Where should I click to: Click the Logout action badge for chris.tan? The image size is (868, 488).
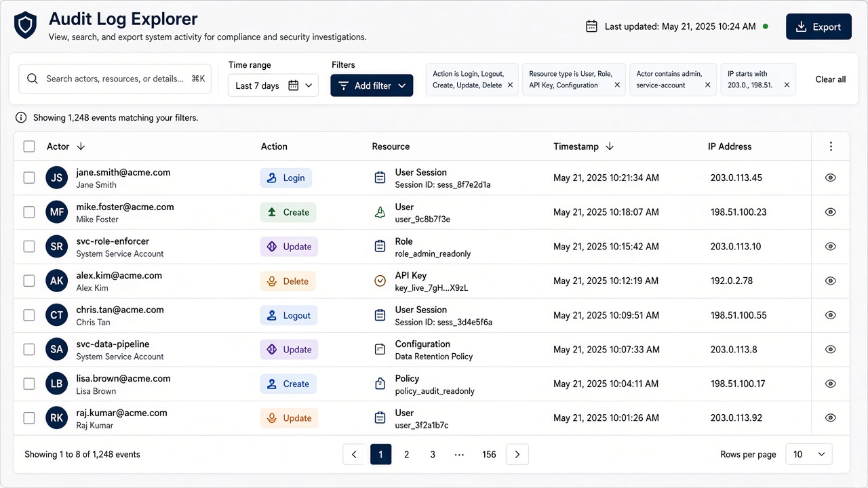289,315
